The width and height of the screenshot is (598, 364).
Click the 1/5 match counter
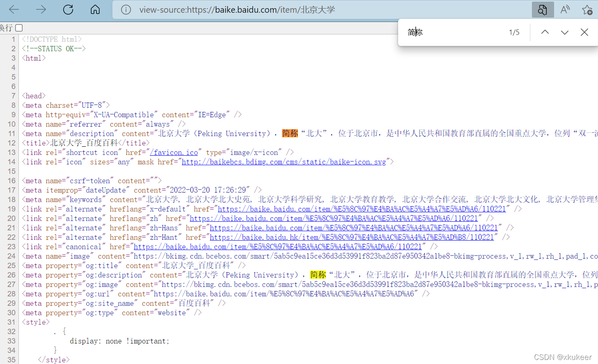[514, 32]
